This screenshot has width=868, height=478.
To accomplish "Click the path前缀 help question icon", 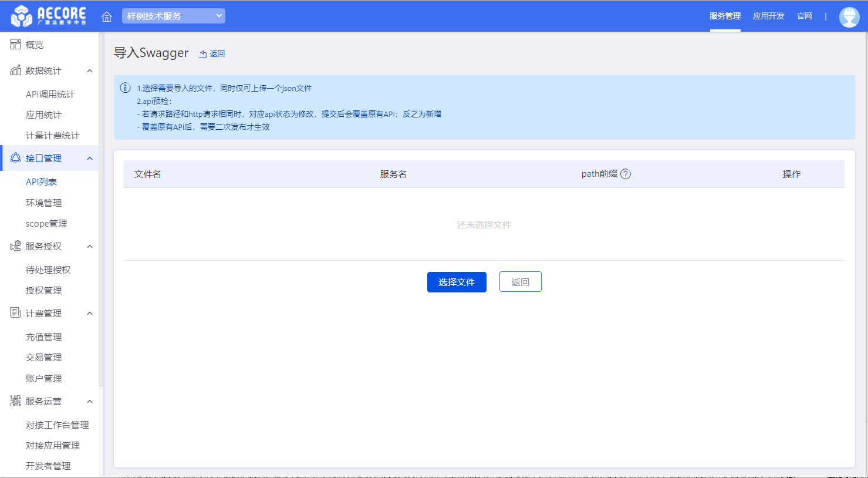I will (x=626, y=174).
